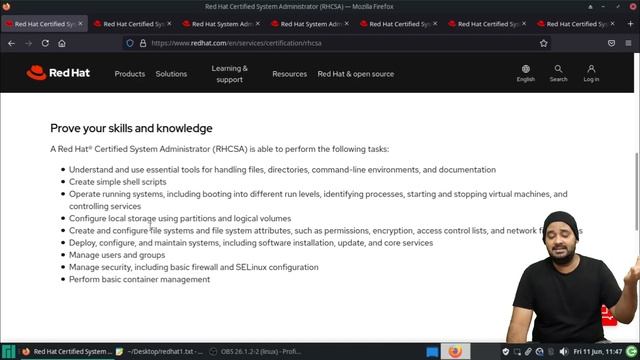Click the Red Hat logo
Viewport: 640px width, 360px height.
click(58, 73)
